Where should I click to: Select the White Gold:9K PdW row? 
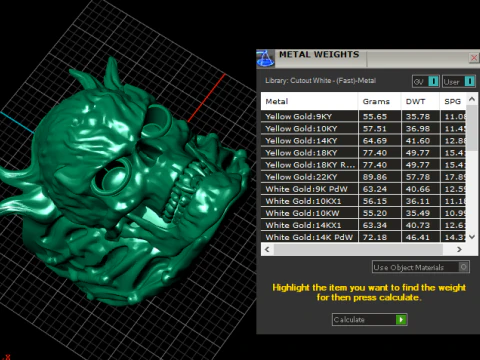pyautogui.click(x=363, y=189)
